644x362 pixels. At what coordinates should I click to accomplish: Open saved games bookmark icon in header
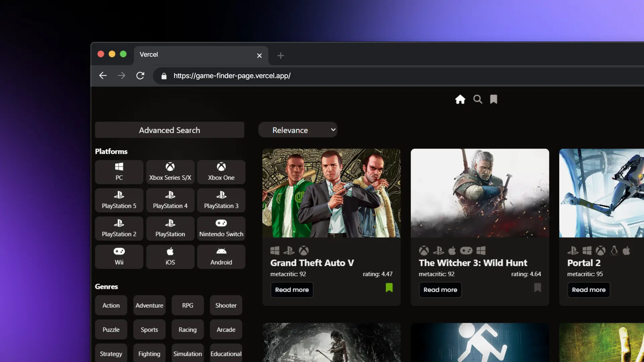494,99
